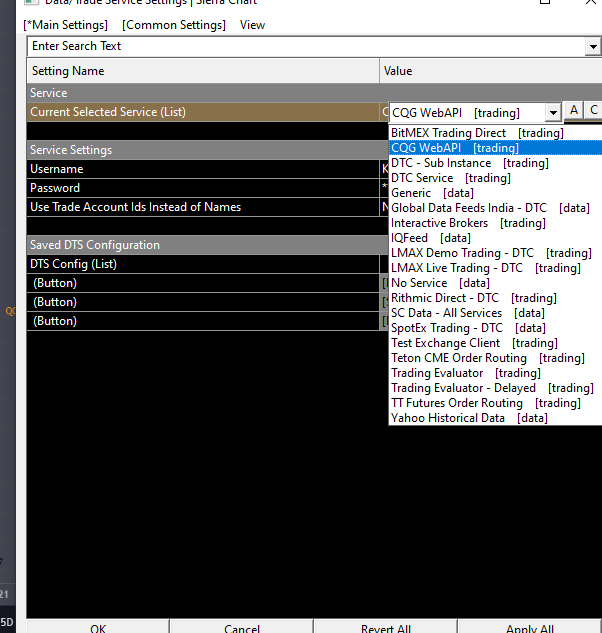Select CQG WebAPI in the dropdown list
Image resolution: width=602 pixels, height=633 pixels.
495,148
